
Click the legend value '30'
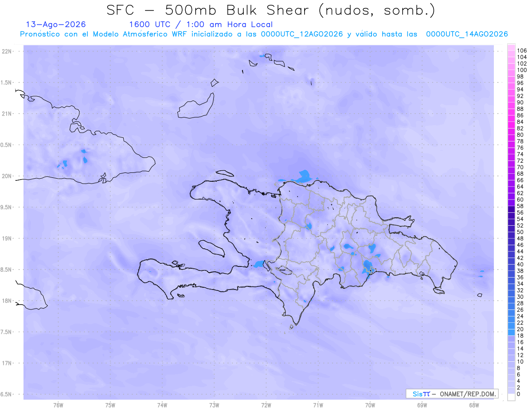coord(520,297)
